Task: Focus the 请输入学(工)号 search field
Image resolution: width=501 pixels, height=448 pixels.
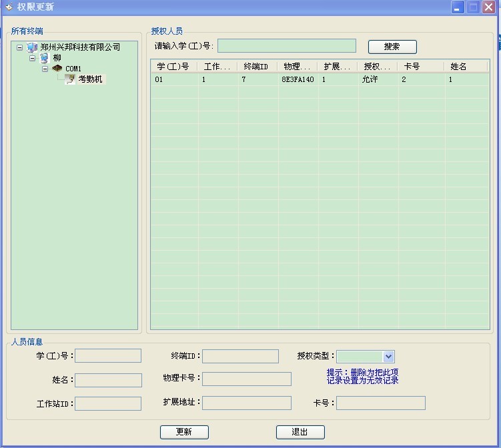Action: 287,45
